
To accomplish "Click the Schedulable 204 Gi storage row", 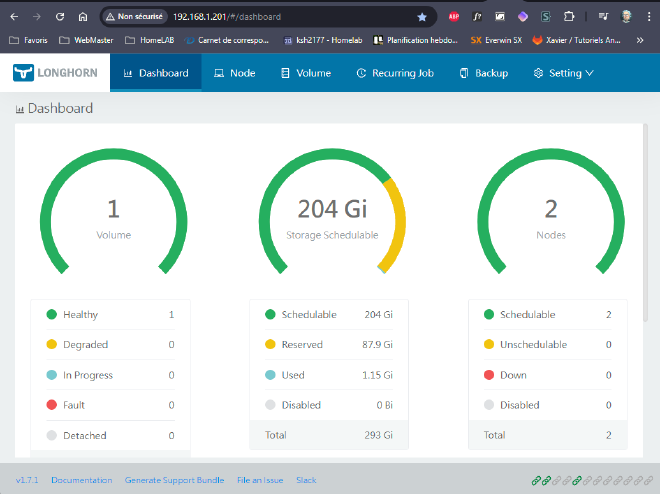I will coord(329,314).
